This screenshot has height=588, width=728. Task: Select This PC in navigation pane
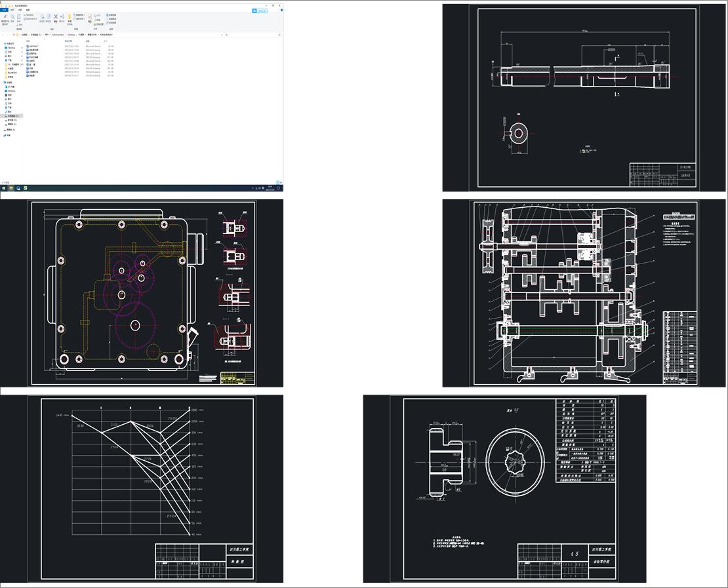click(8, 83)
